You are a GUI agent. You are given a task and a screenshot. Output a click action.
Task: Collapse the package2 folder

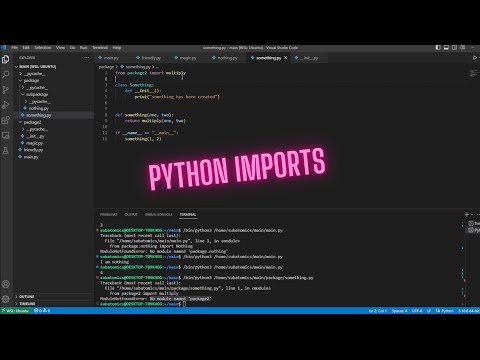[x=54, y=122]
